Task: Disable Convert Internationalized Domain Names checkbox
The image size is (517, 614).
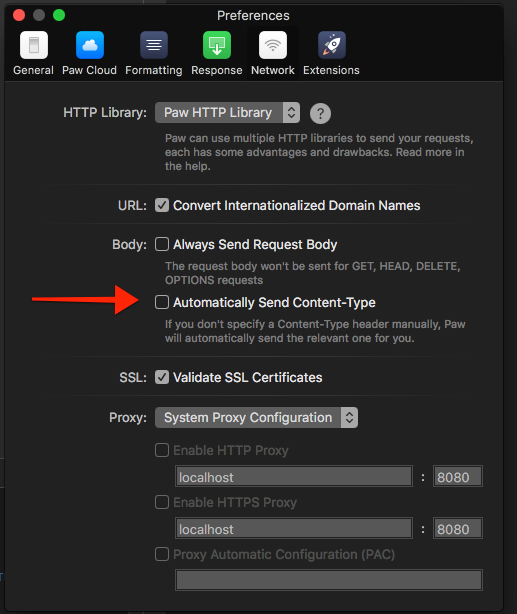Action: [162, 205]
